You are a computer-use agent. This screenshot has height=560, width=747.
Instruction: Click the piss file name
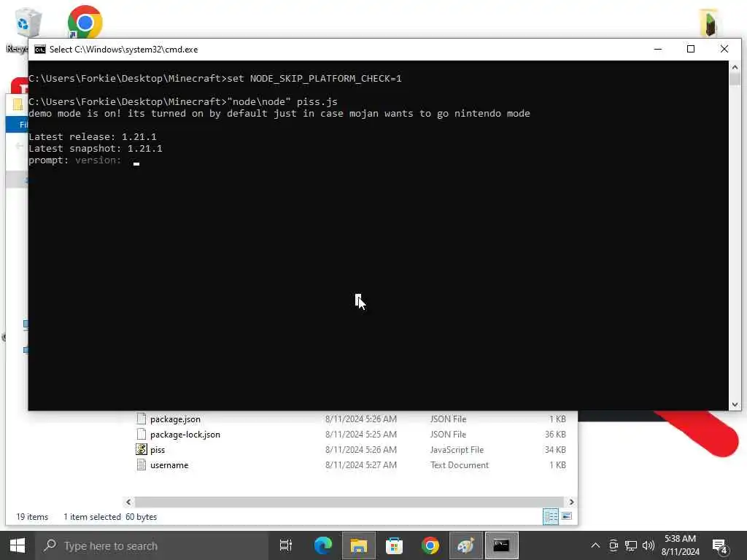(x=158, y=450)
